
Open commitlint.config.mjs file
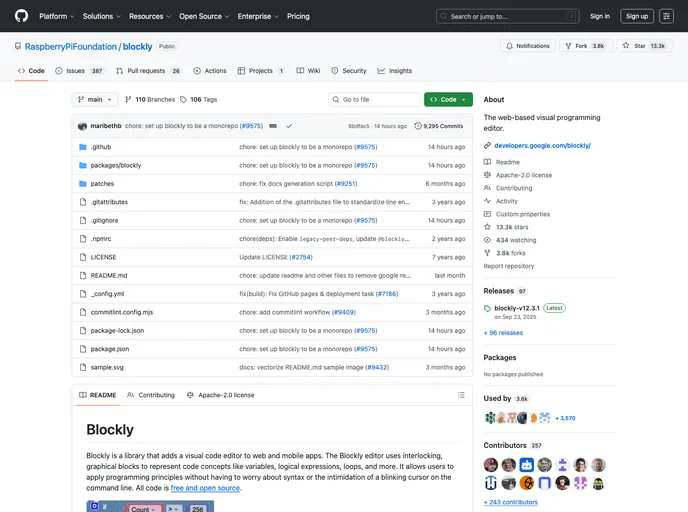(122, 312)
